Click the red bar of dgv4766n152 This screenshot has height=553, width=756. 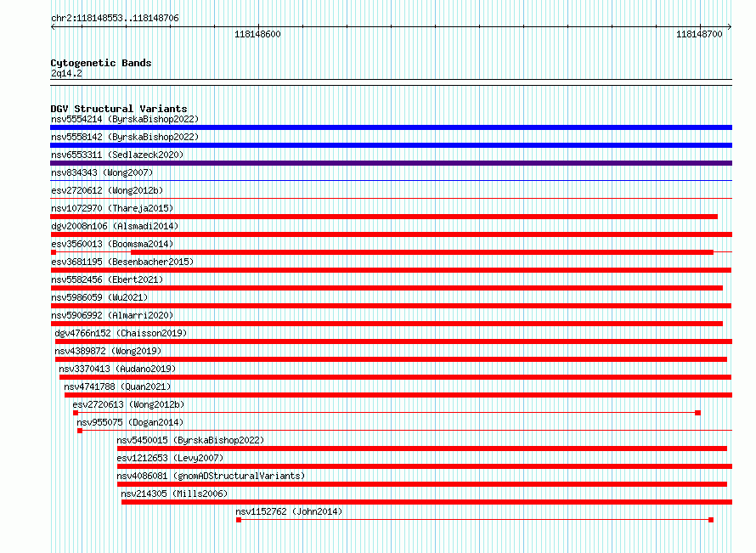point(393,341)
